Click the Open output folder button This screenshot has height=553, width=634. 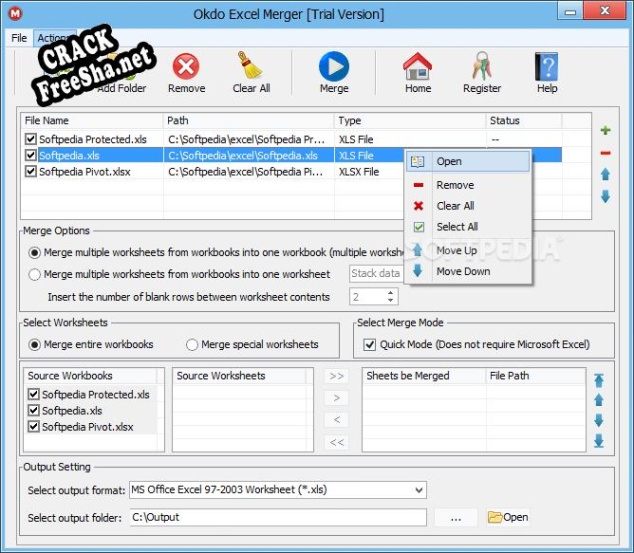[x=508, y=517]
